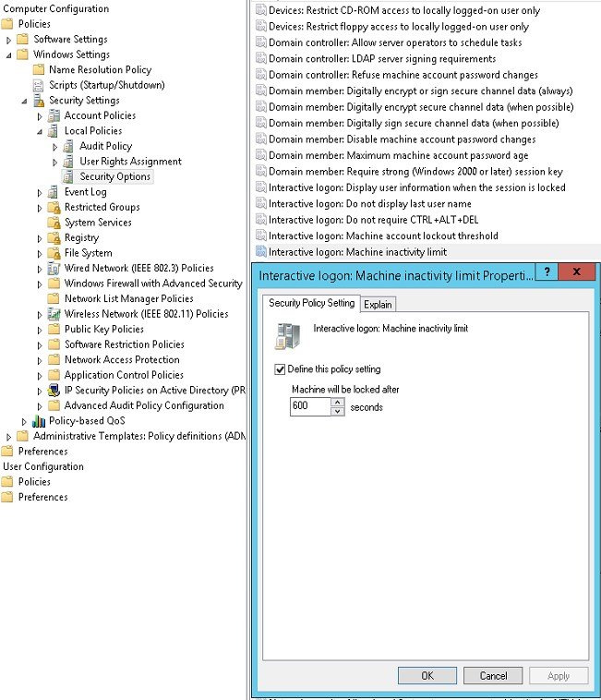Increase the seconds value with up arrow

click(x=337, y=402)
